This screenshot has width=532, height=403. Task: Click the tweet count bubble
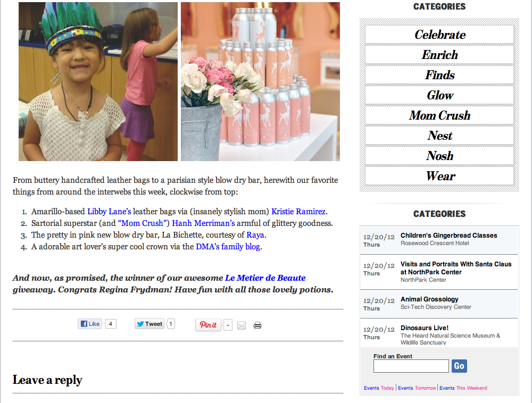click(171, 324)
